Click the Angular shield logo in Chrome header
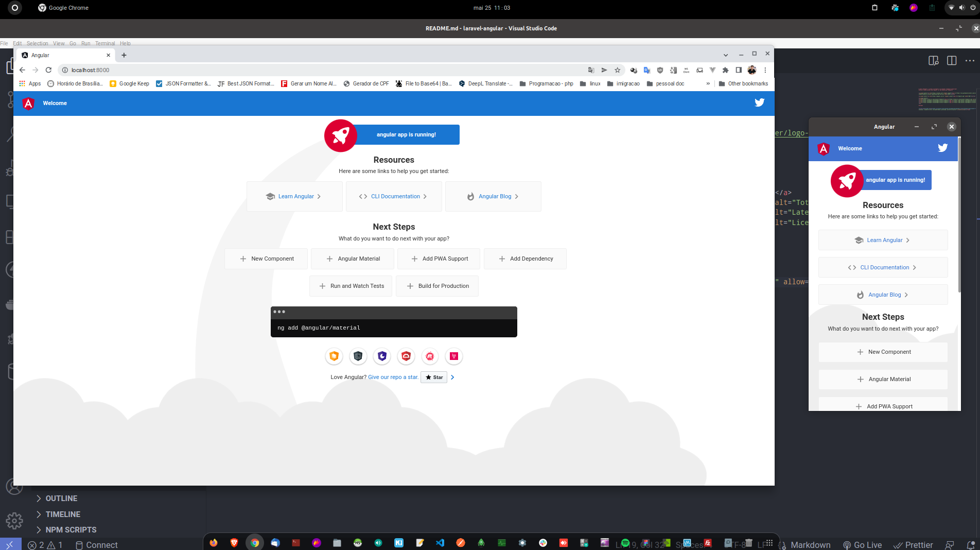980x550 pixels. [x=28, y=104]
